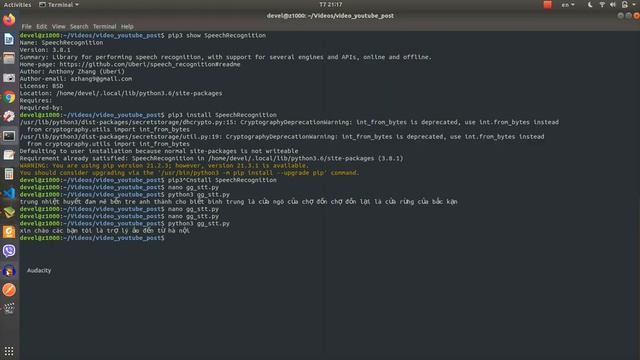Open Audacity from the dock
The image size is (640, 360).
point(9,270)
